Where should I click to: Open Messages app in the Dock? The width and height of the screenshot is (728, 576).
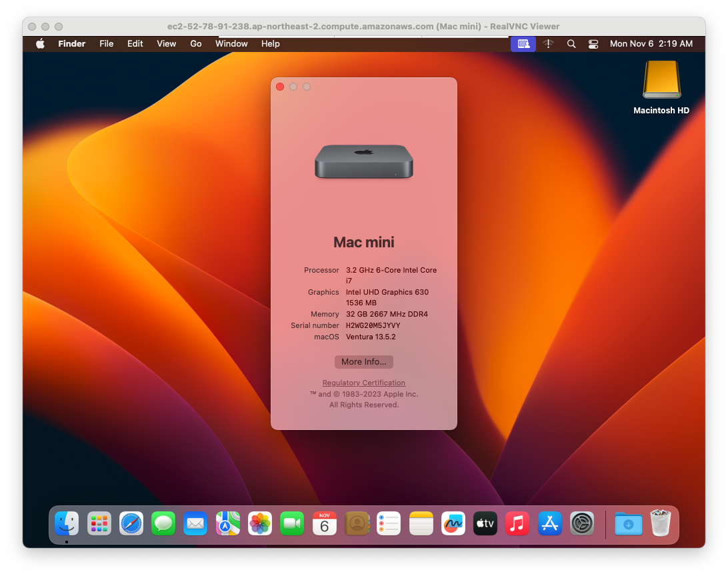[163, 523]
